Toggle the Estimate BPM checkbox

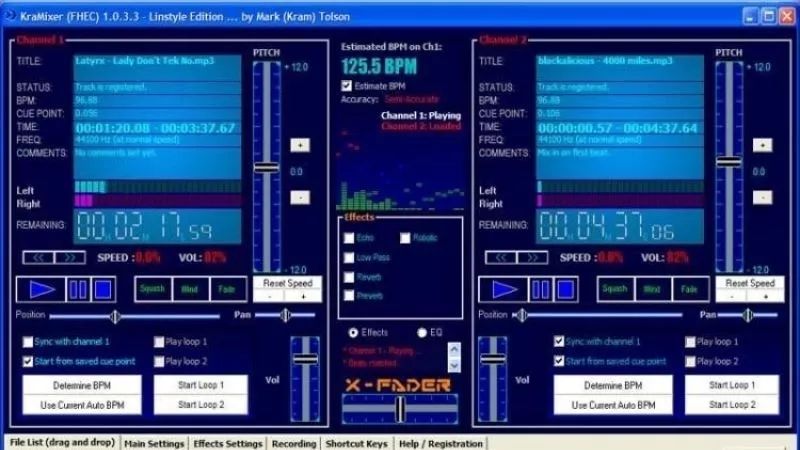coord(346,86)
